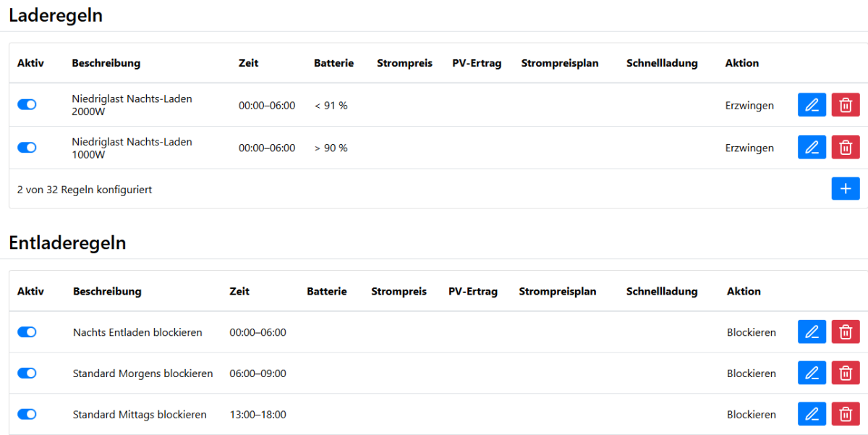Viewport: 868px width, 435px height.
Task: Delete the Niedriglast Nachts-Laden 1000W rule
Action: [x=846, y=148]
